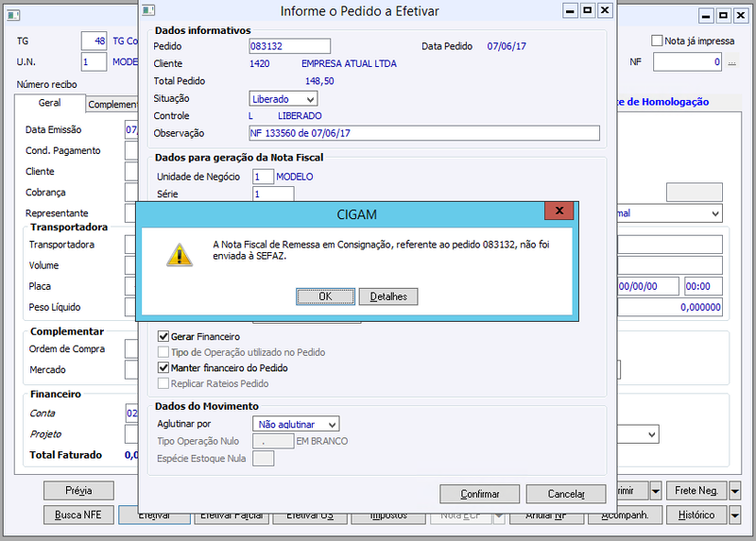The height and width of the screenshot is (541, 756).
Task: Click the Data Pedido value 07/06/17
Action: pos(507,46)
